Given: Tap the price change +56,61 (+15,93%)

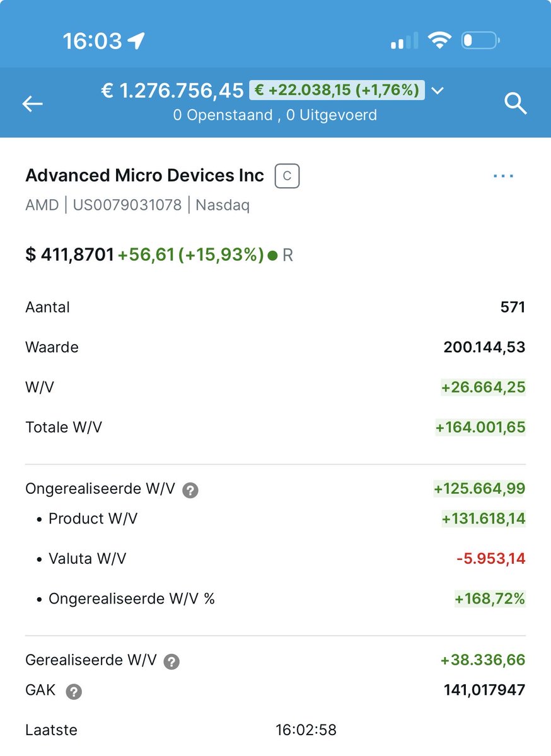Looking at the screenshot, I should 191,255.
